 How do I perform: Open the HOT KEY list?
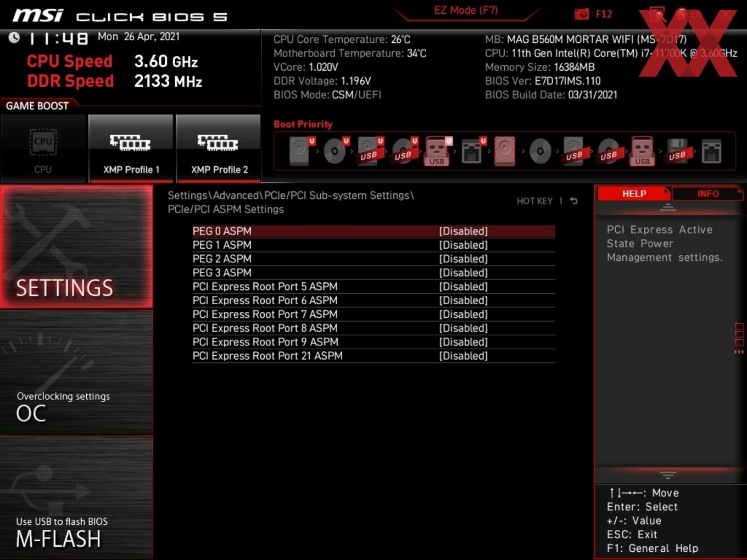click(534, 201)
